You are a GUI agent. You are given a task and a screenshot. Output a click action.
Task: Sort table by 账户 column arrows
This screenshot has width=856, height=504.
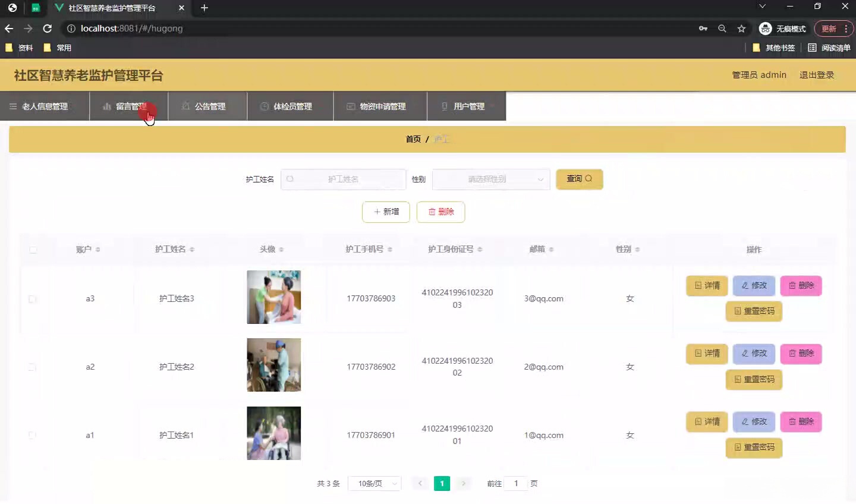click(98, 250)
